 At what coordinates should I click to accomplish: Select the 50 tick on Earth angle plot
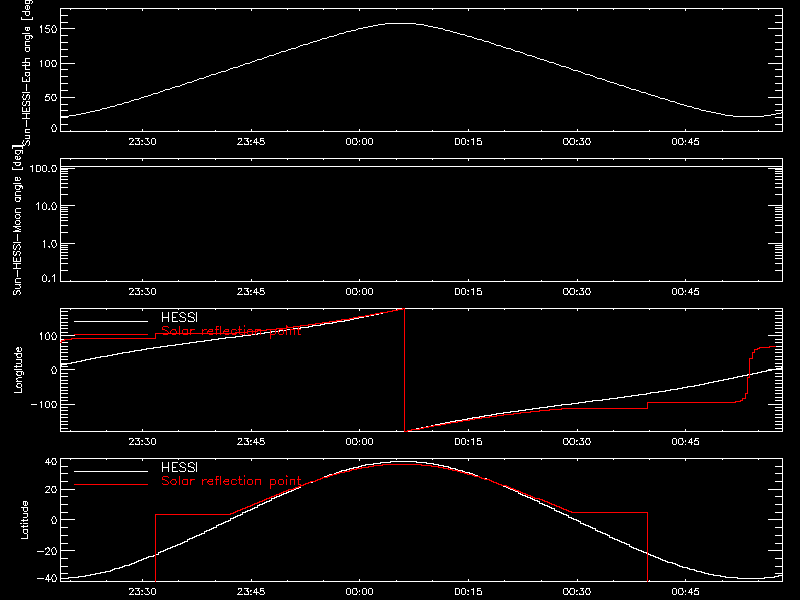tap(51, 97)
